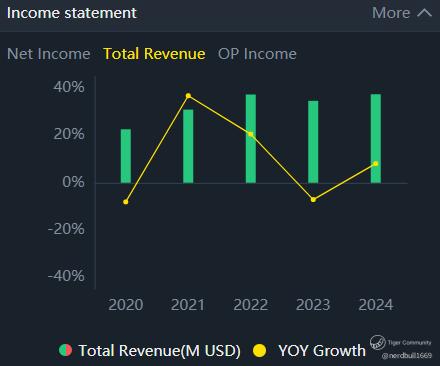440x366 pixels.
Task: Select the Total Revenue tab
Action: 154,54
